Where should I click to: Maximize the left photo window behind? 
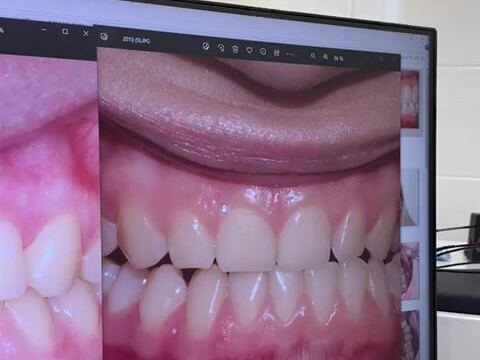point(65,32)
